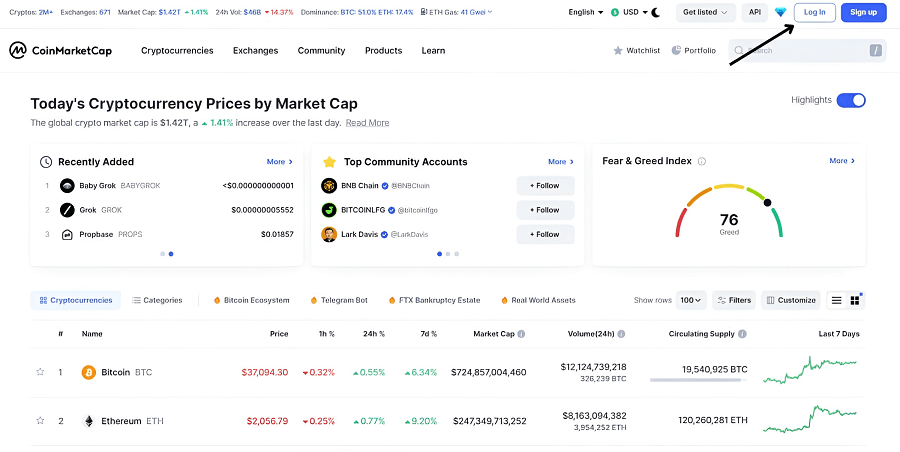Screen dimensions: 900x452
Task: Select second carousel dot under Recently Added
Action: click(171, 254)
